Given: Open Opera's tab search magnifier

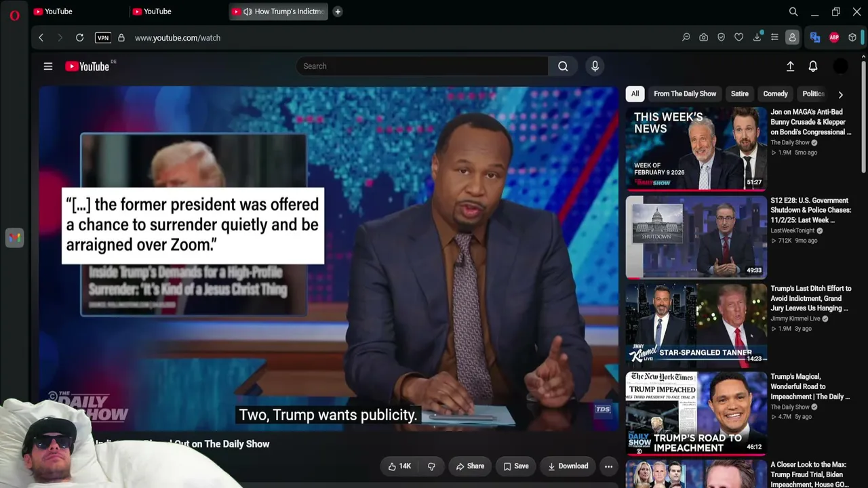Looking at the screenshot, I should click(793, 12).
